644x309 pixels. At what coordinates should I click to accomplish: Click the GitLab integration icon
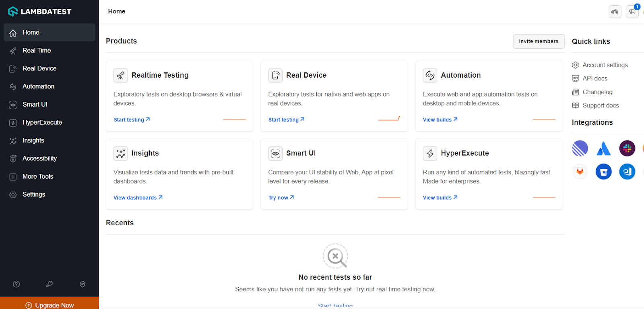point(580,172)
